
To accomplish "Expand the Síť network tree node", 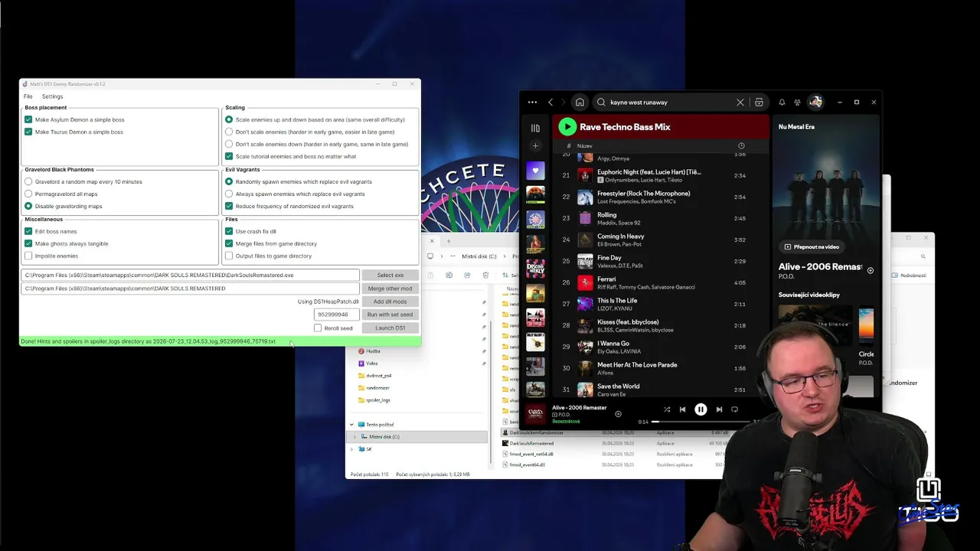I will (352, 449).
